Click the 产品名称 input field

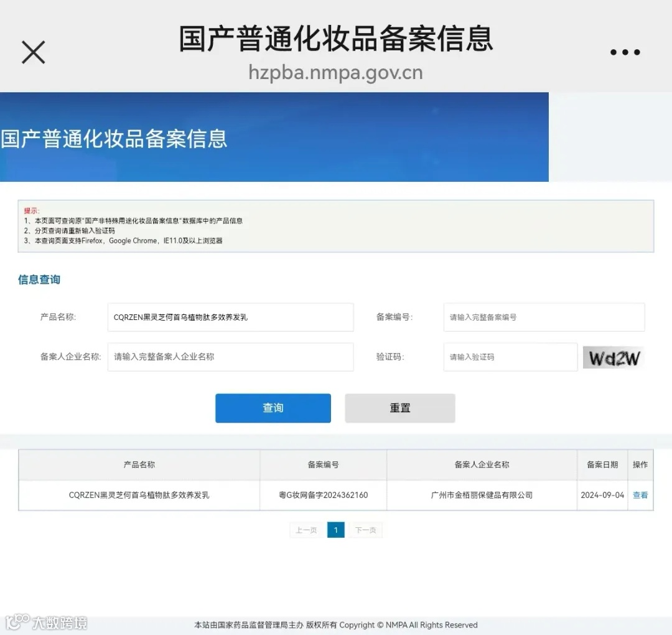coord(231,317)
